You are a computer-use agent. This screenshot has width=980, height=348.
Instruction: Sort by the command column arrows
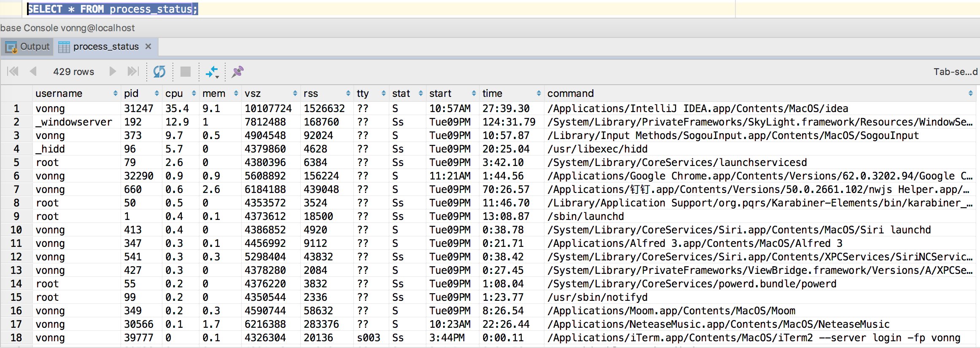click(x=970, y=94)
